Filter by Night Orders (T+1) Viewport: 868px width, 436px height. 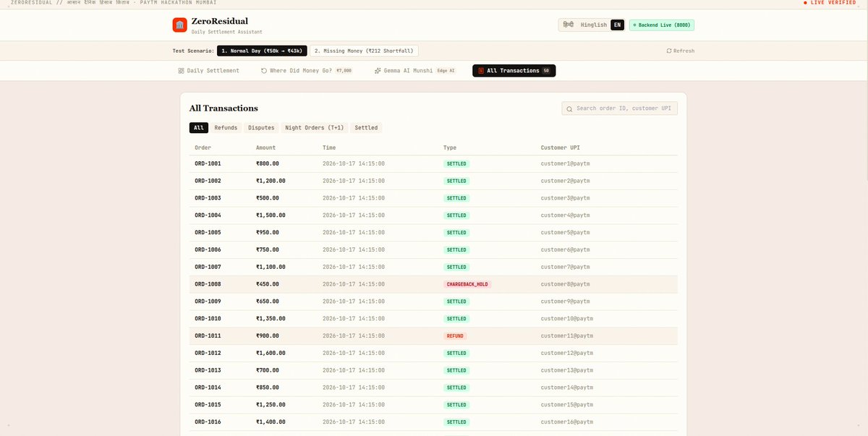pos(315,127)
